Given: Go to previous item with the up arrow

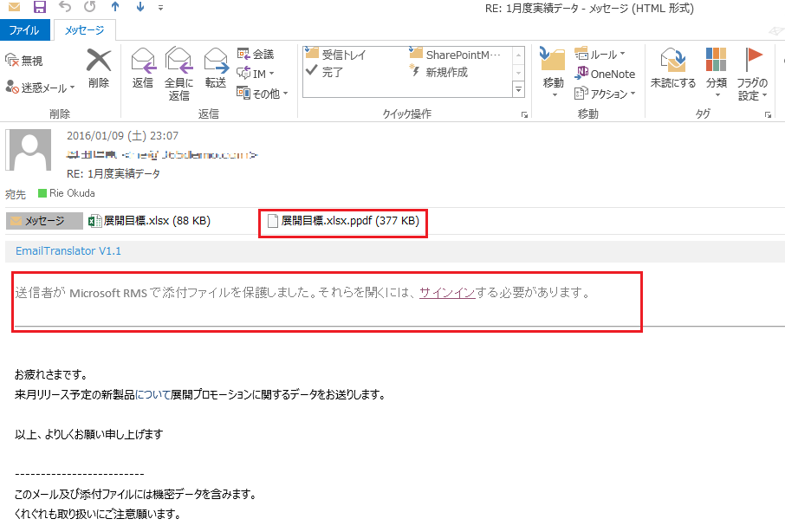Looking at the screenshot, I should click(x=115, y=7).
